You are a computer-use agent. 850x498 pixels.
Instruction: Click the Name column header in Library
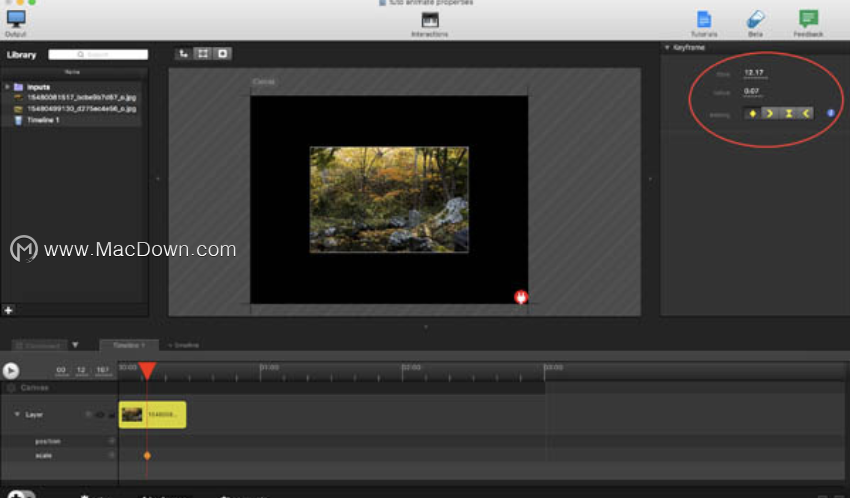[x=72, y=72]
